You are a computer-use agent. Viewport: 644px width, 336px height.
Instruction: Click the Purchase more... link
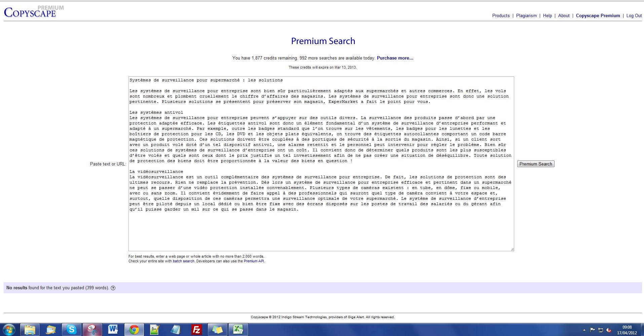pyautogui.click(x=395, y=58)
